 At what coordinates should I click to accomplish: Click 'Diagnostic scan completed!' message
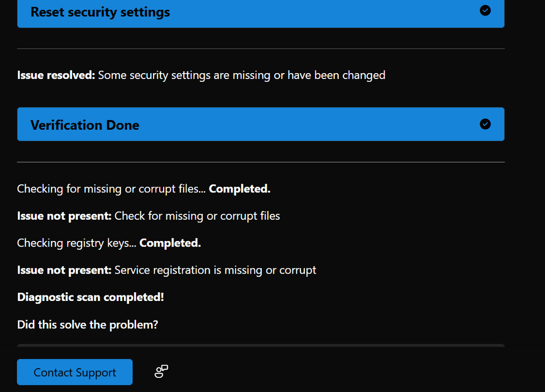91,298
